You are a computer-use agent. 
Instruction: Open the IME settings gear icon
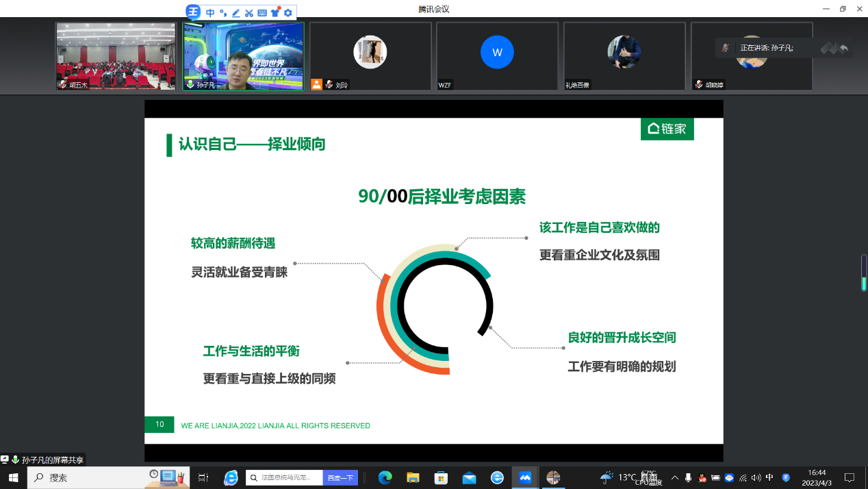288,12
